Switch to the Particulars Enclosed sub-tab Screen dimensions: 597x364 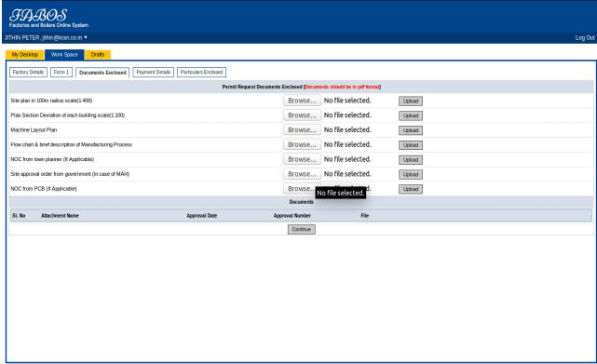click(x=201, y=72)
